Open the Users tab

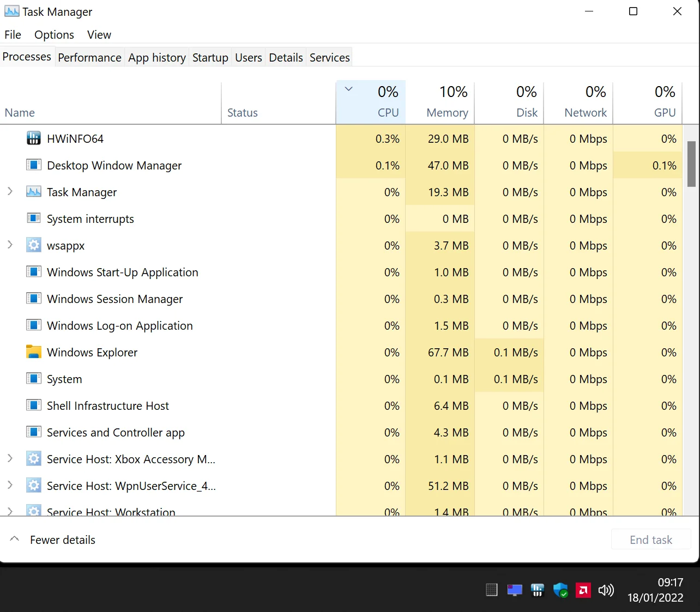pyautogui.click(x=249, y=58)
